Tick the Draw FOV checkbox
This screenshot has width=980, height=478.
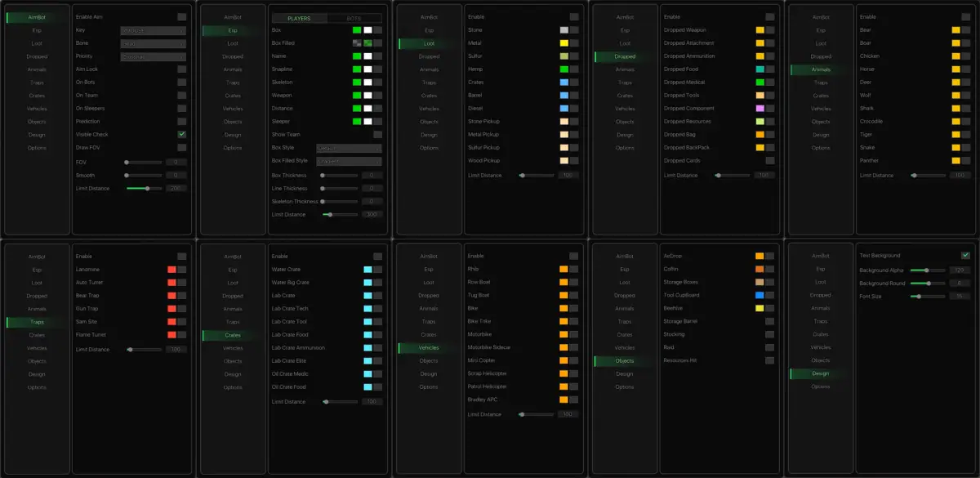(x=181, y=147)
